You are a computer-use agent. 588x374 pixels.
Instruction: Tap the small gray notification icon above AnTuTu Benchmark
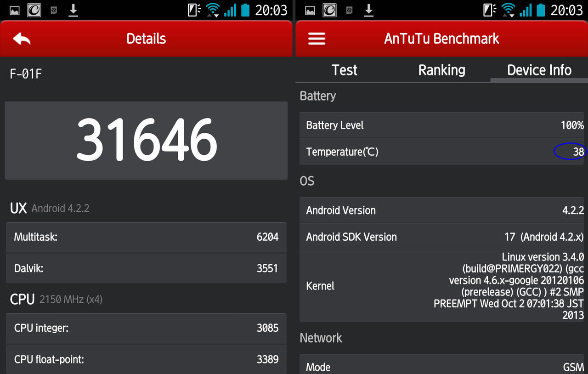pos(349,10)
